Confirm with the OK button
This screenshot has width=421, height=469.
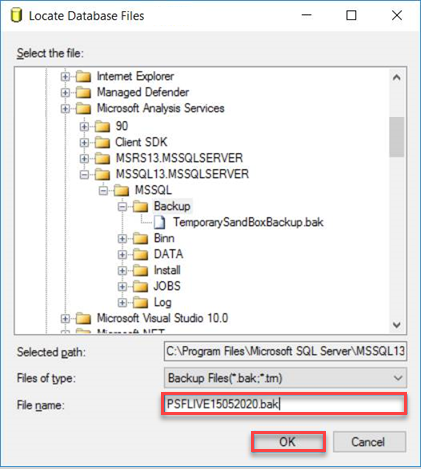tap(288, 442)
